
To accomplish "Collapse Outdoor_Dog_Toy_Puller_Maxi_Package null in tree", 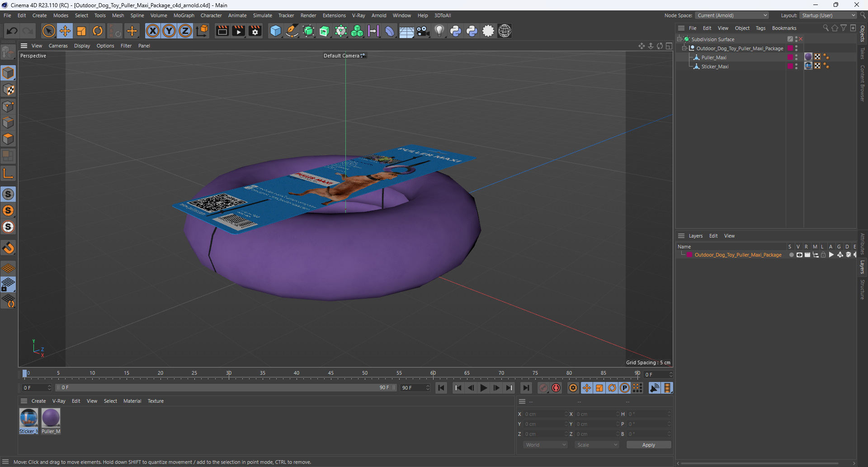I will [684, 48].
